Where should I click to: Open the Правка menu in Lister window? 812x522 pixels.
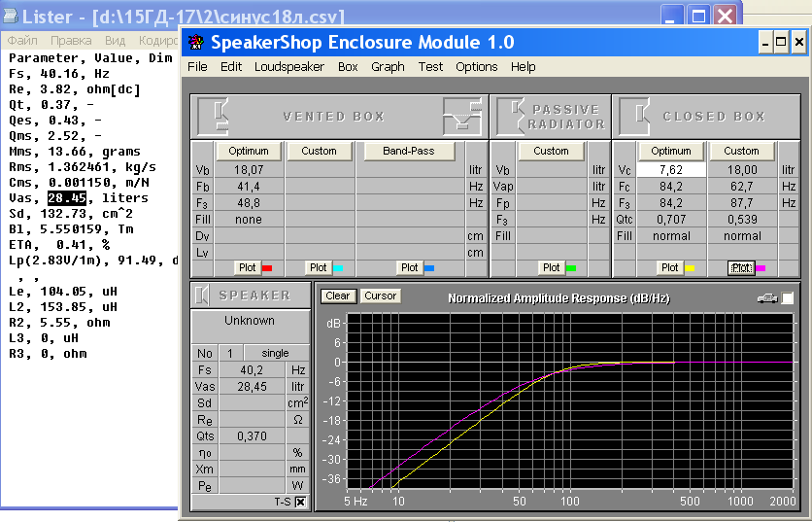point(71,41)
